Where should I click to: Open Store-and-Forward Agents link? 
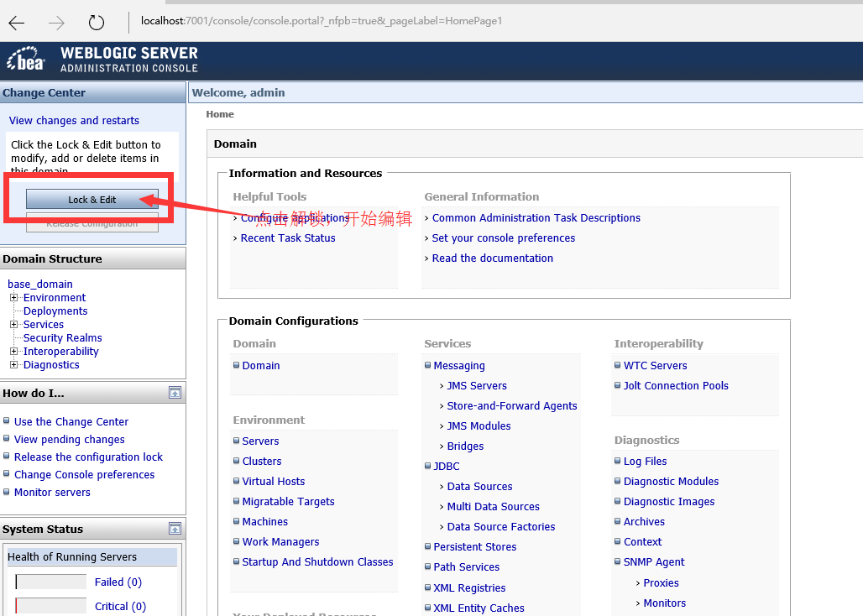(x=512, y=406)
